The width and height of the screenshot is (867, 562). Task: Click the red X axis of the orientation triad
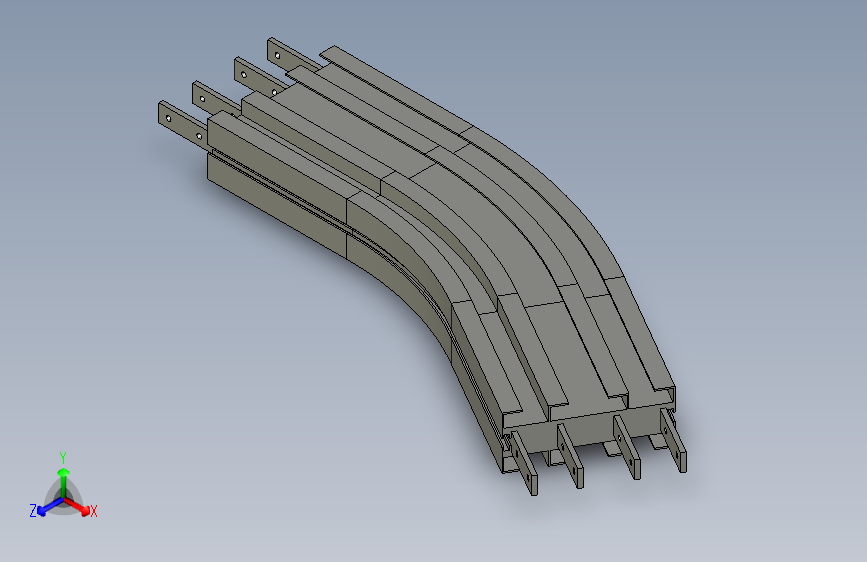77,506
